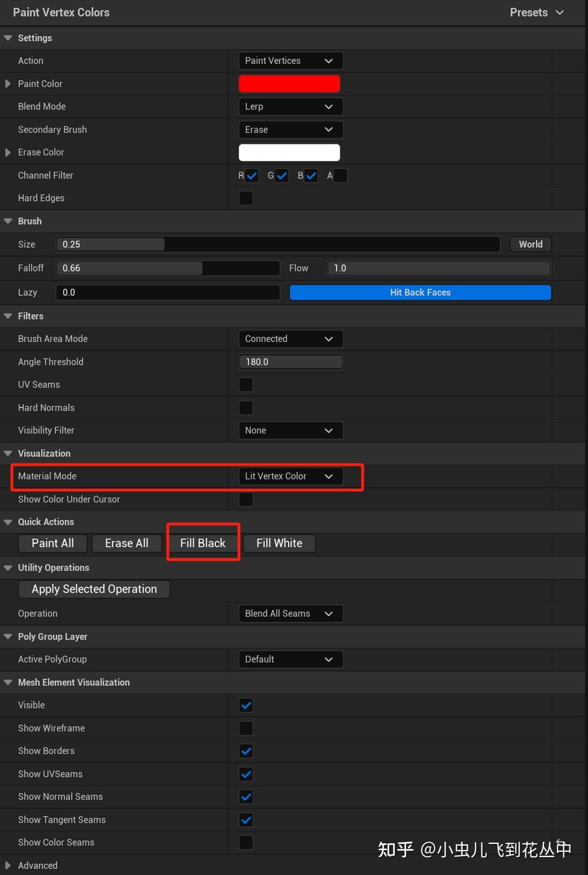Disable the R channel filter
The image size is (588, 875).
[x=251, y=175]
